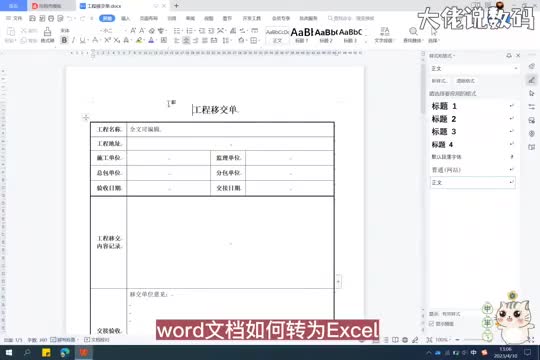Select 标题 1 in the styles panel
Image resolution: width=540 pixels, height=360 pixels.
[472, 106]
